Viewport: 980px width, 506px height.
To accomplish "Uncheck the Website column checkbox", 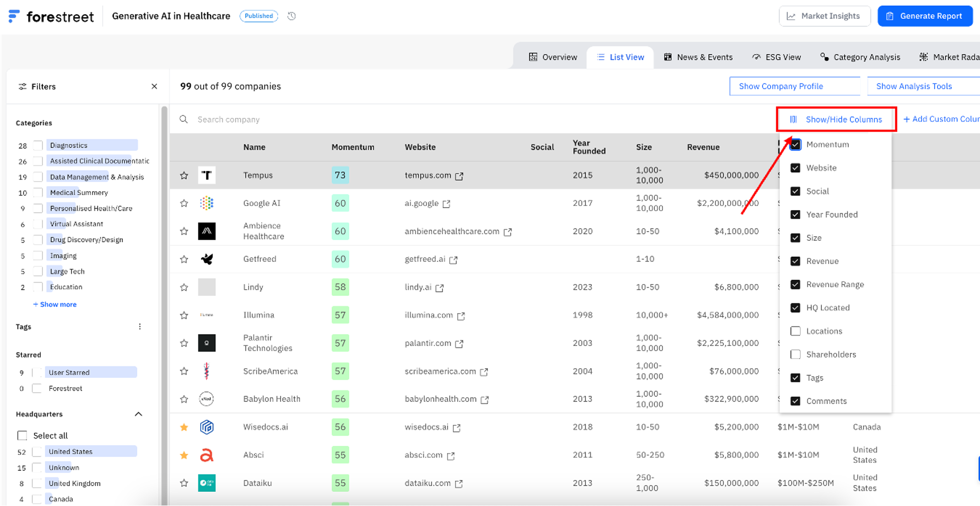I will [x=795, y=168].
